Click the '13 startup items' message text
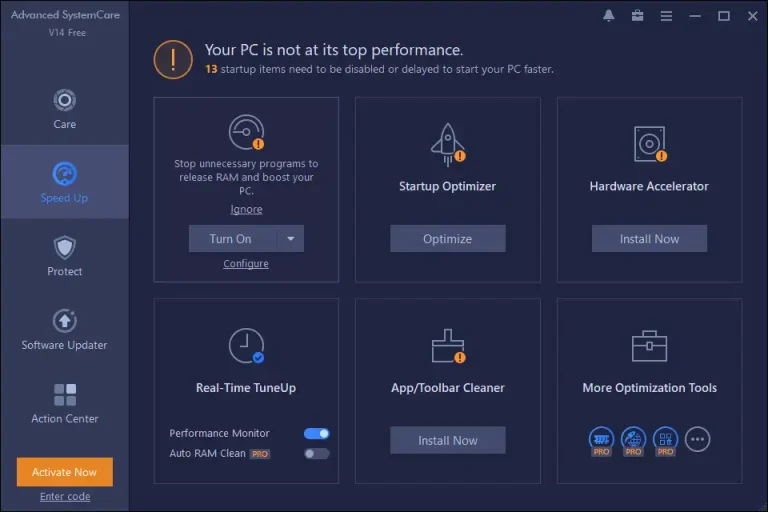Viewport: 768px width, 512px height. pos(380,69)
